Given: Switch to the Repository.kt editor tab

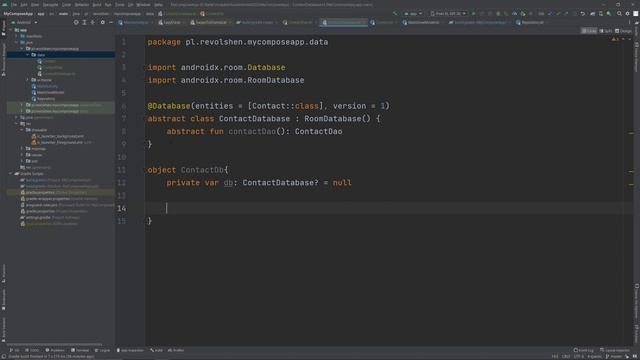Looking at the screenshot, I should 531,22.
